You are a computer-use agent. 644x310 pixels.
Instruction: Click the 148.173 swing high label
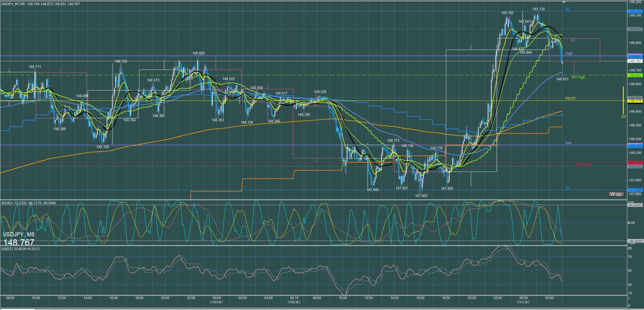pos(393,141)
